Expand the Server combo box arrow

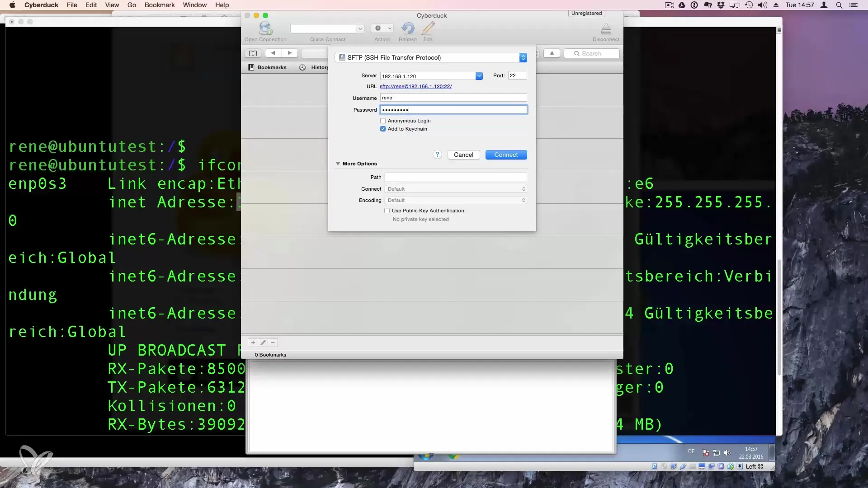tap(479, 76)
